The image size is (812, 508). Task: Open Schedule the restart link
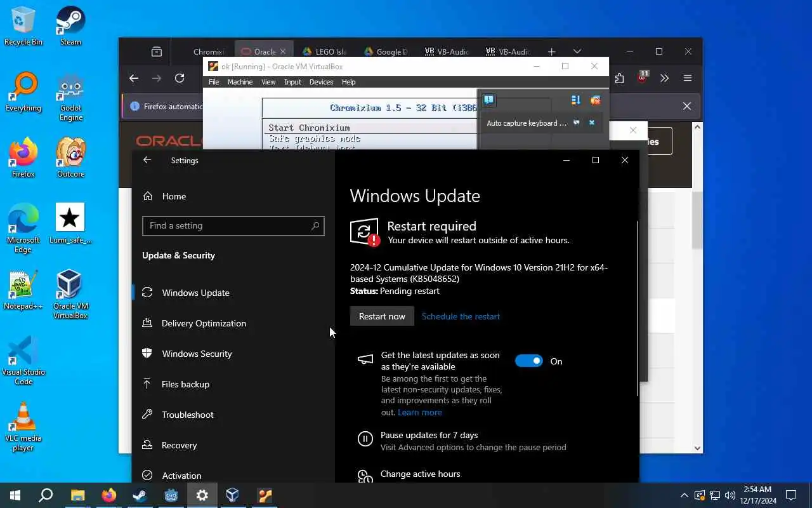point(461,316)
